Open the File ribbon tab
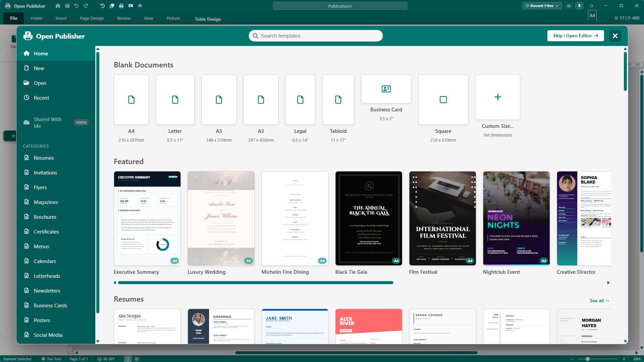Viewport: 644px width, 362px height. click(14, 18)
